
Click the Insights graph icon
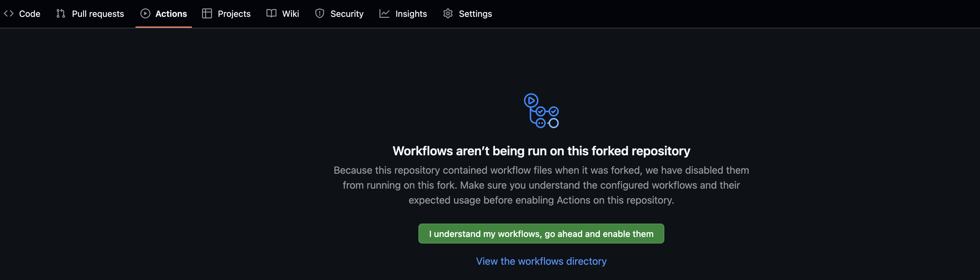384,14
